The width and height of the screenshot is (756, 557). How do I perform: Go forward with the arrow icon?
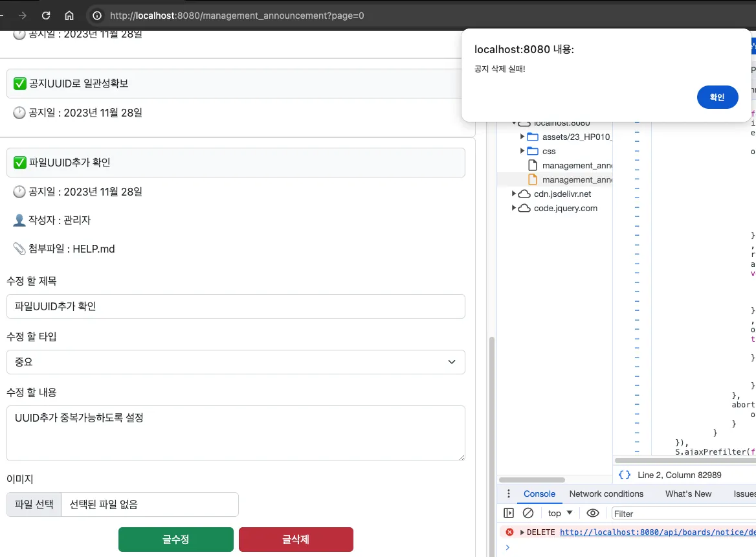pos(22,16)
